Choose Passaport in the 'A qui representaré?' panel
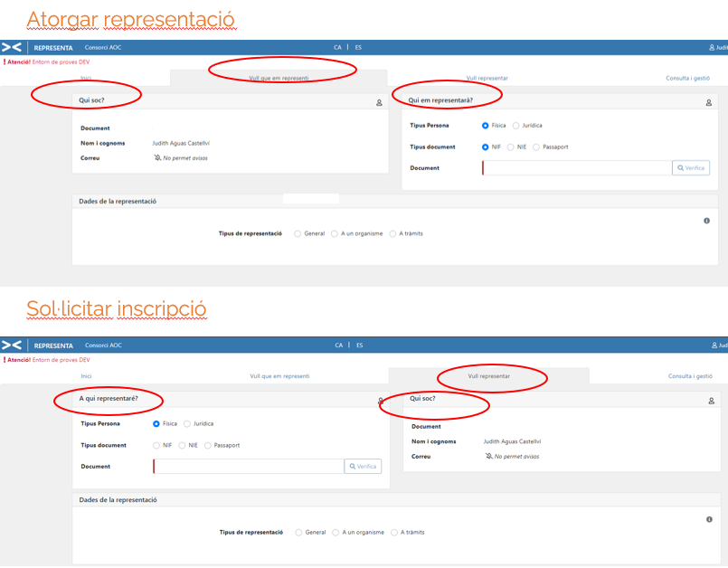Viewport: 728px width, 568px height. 208,445
